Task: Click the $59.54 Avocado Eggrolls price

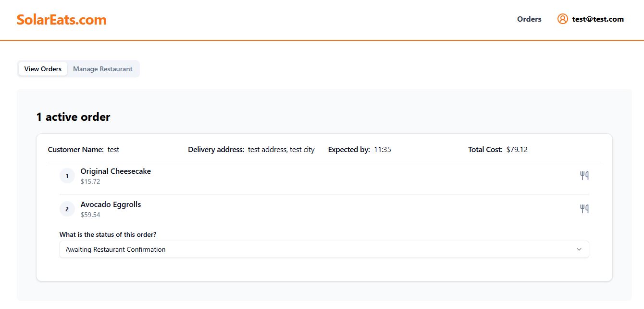Action: pyautogui.click(x=90, y=215)
